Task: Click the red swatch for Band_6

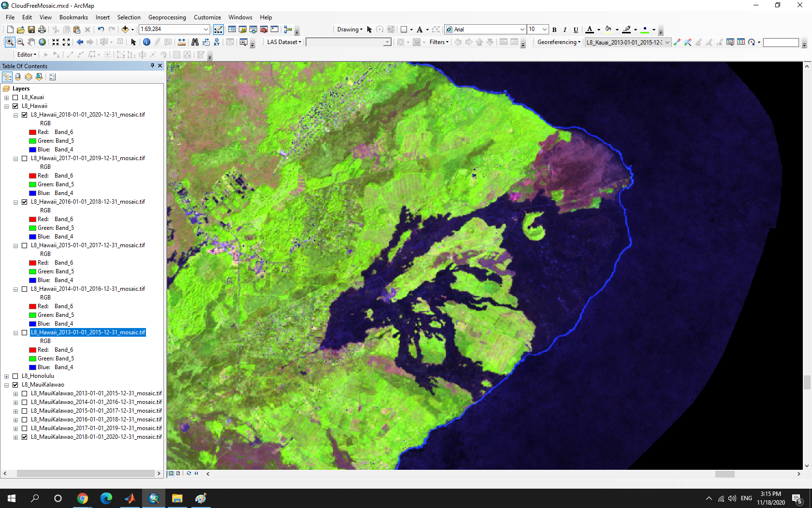Action: click(x=32, y=132)
